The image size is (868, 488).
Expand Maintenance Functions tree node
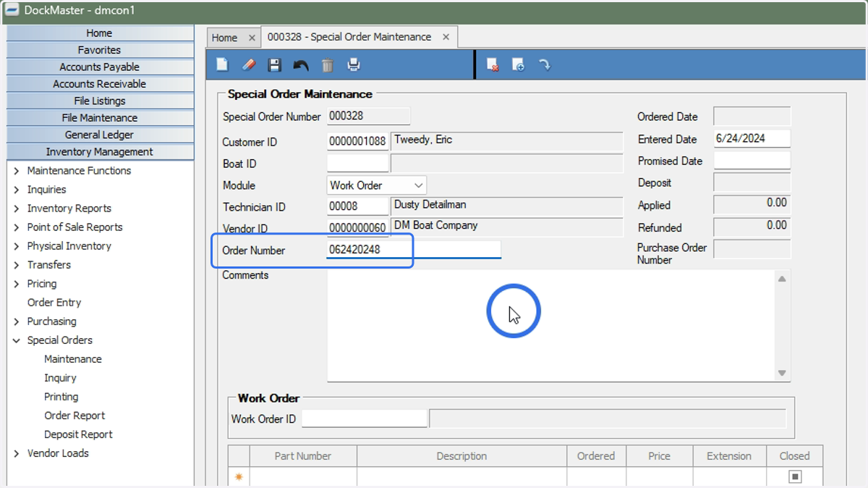16,171
